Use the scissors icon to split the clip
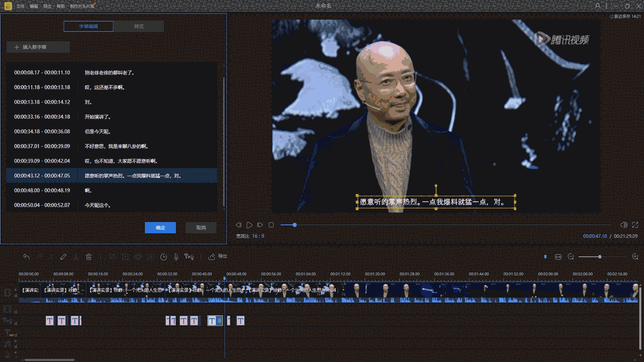The height and width of the screenshot is (362, 644). click(76, 257)
